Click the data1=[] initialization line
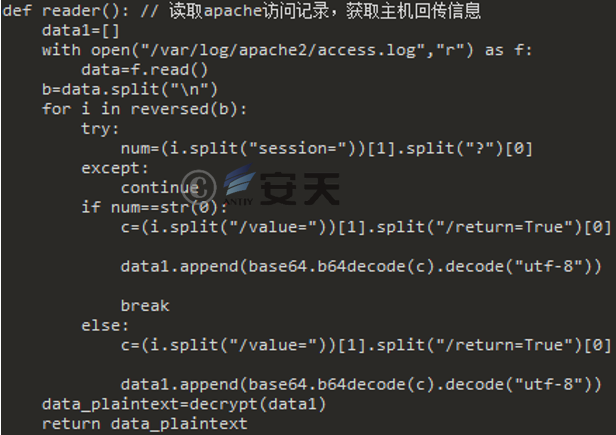The height and width of the screenshot is (435, 616). (x=81, y=31)
